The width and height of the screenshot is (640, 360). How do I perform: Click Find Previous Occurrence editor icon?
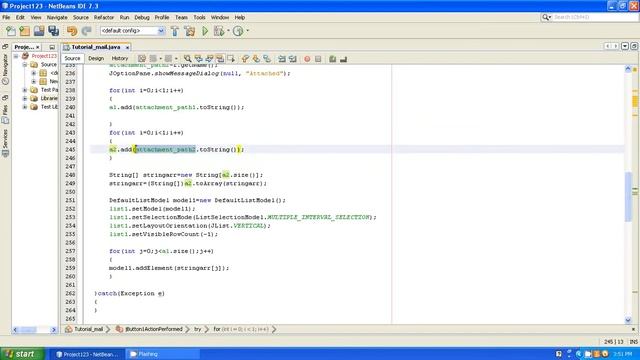(x=198, y=59)
